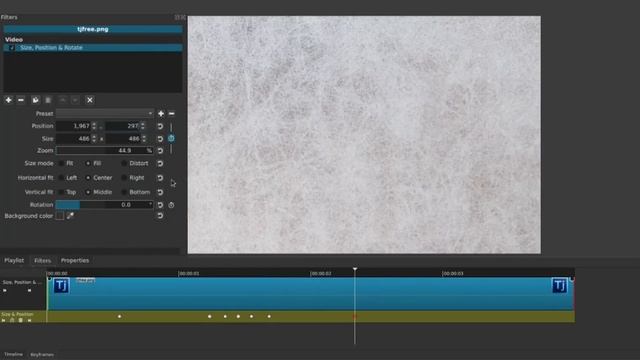This screenshot has height=360, width=640.
Task: Reset the Horizontal fit option
Action: coord(160,178)
